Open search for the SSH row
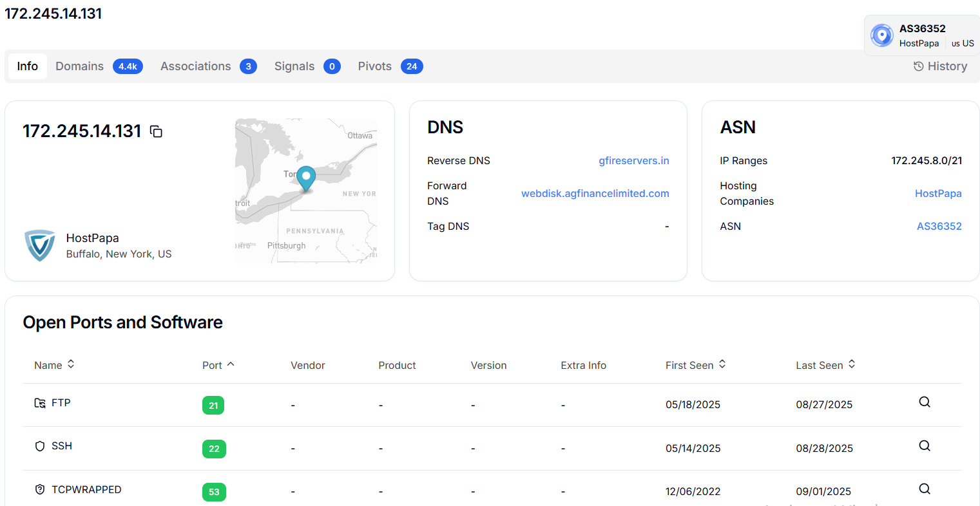Image resolution: width=980 pixels, height=506 pixels. [x=925, y=446]
